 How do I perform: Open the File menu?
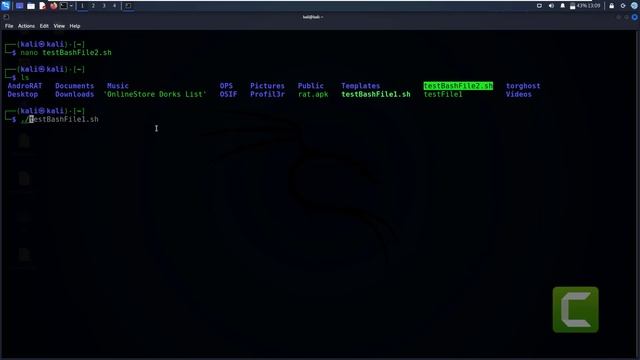point(9,26)
